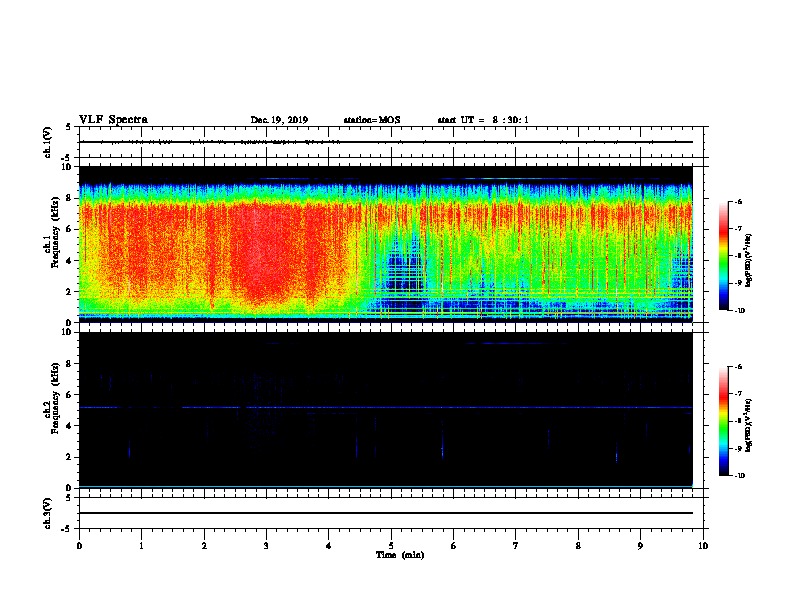Click the ch.1 spectrogram frequency tick "4"
The image size is (792, 612).
[x=70, y=261]
